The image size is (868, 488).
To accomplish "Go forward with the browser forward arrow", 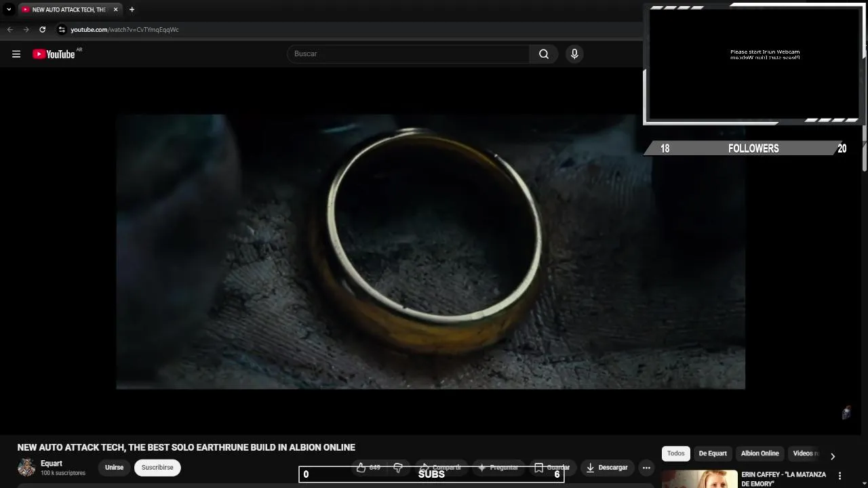I will 26,29.
